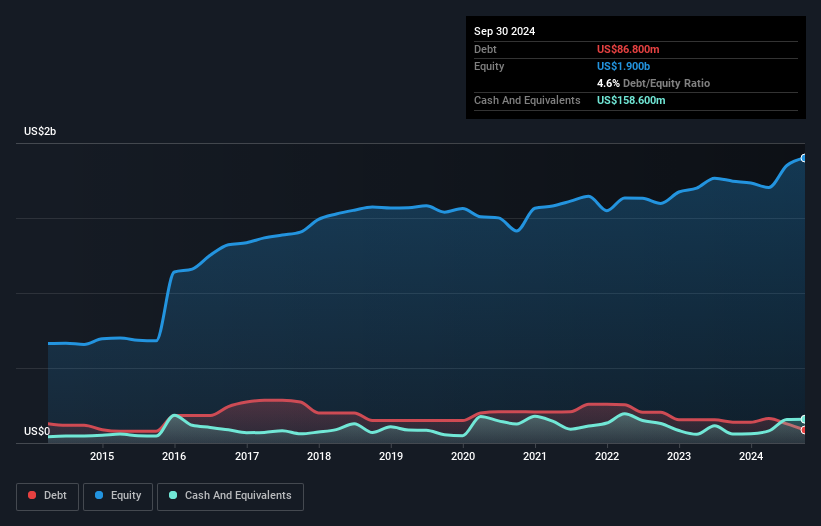Click the 2023 axis label
821x526 pixels.
(x=679, y=456)
